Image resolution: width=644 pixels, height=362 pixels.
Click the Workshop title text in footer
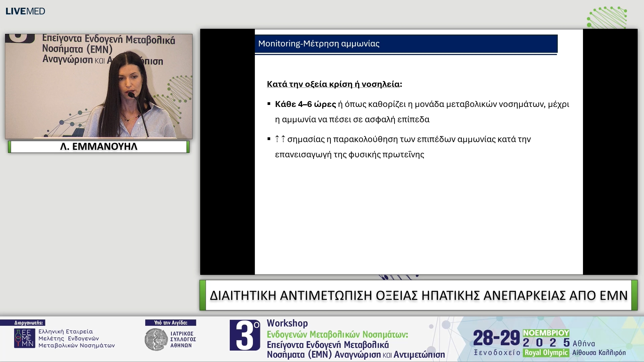pos(287,323)
